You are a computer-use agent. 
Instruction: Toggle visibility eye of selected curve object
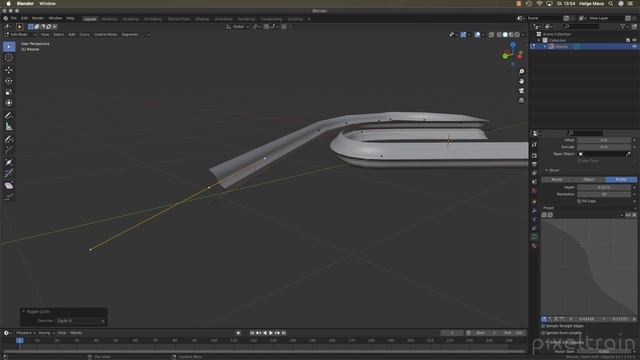pos(634,47)
